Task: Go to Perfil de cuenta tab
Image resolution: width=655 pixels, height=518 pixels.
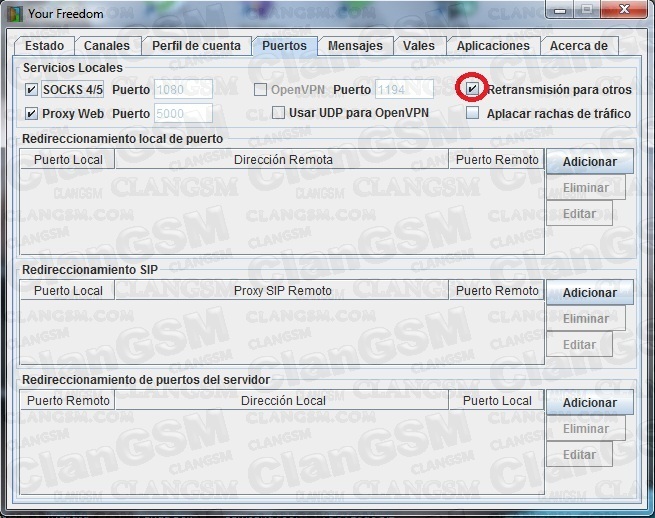Action: [x=196, y=46]
